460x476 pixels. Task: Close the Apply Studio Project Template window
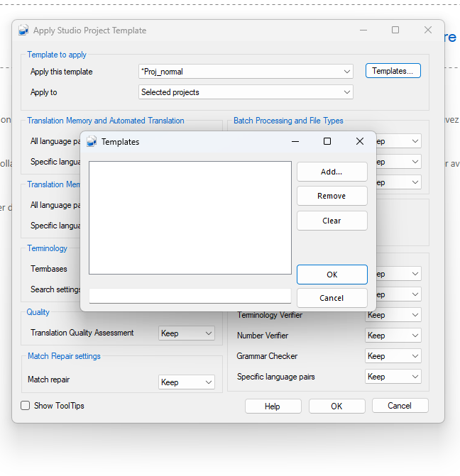(x=428, y=30)
